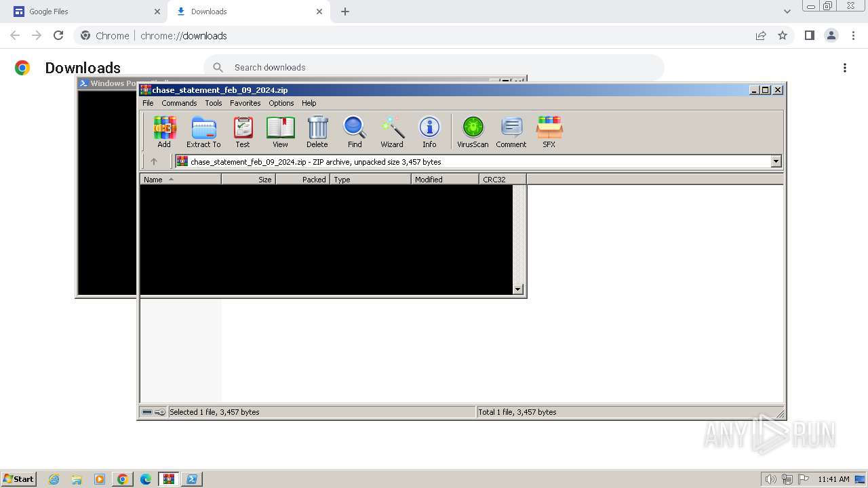Open Chrome profile avatar icon
Viewport: 868px width, 488px height.
coord(831,35)
